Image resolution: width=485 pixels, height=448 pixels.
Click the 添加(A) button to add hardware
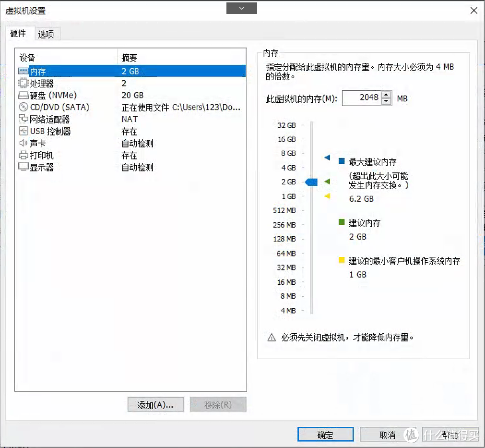coord(155,404)
